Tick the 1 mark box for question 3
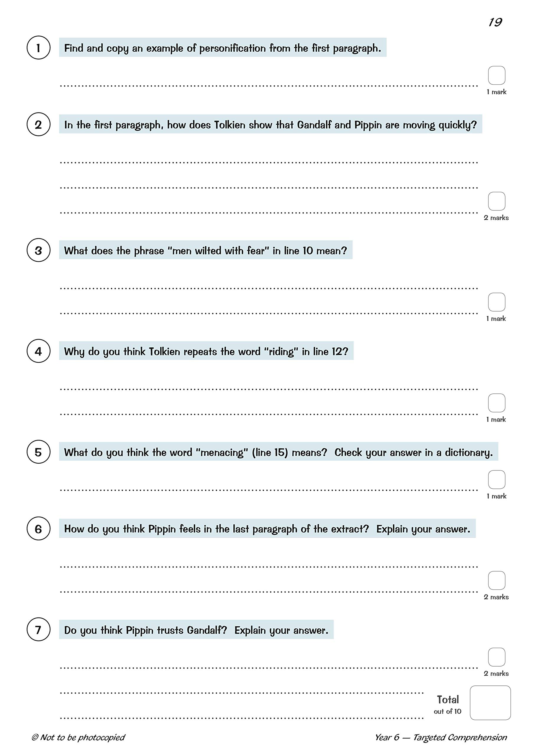This screenshot has width=534, height=756. 496,302
